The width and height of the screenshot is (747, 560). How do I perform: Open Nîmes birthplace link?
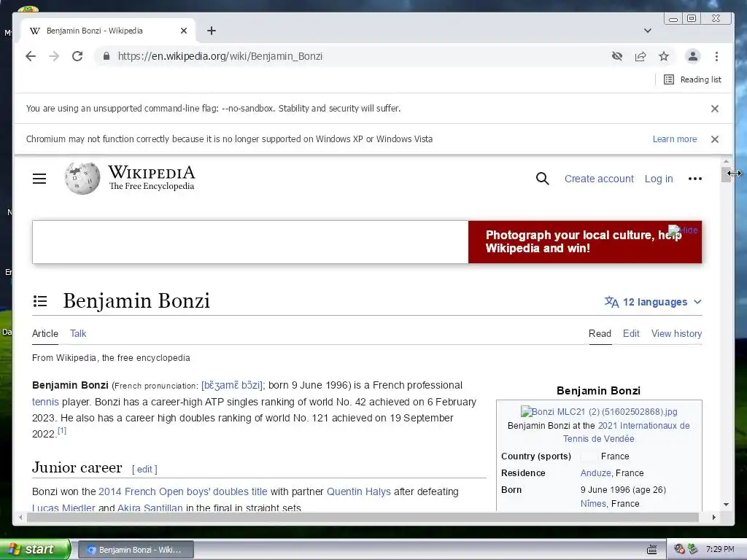coord(593,503)
